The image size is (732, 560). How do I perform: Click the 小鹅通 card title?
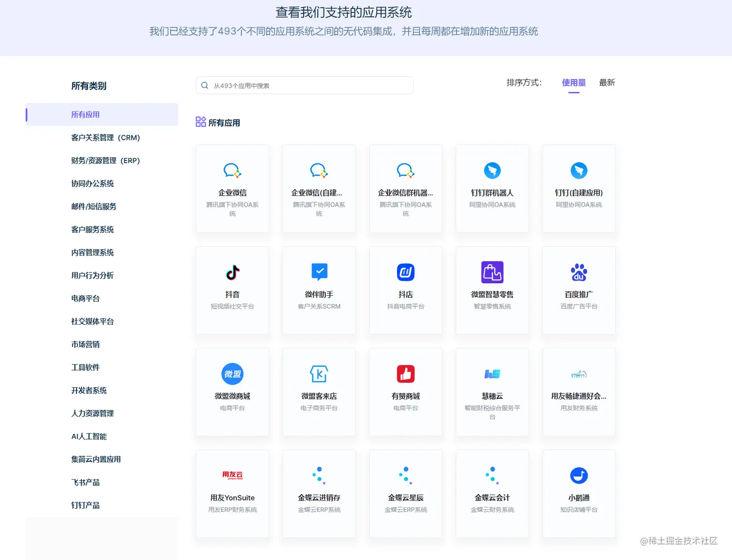pyautogui.click(x=579, y=498)
